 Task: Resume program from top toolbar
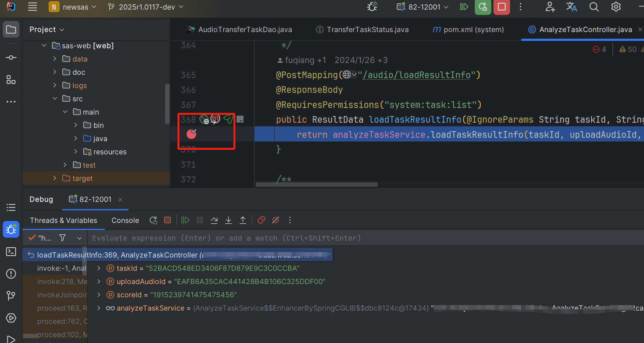pyautogui.click(x=464, y=7)
